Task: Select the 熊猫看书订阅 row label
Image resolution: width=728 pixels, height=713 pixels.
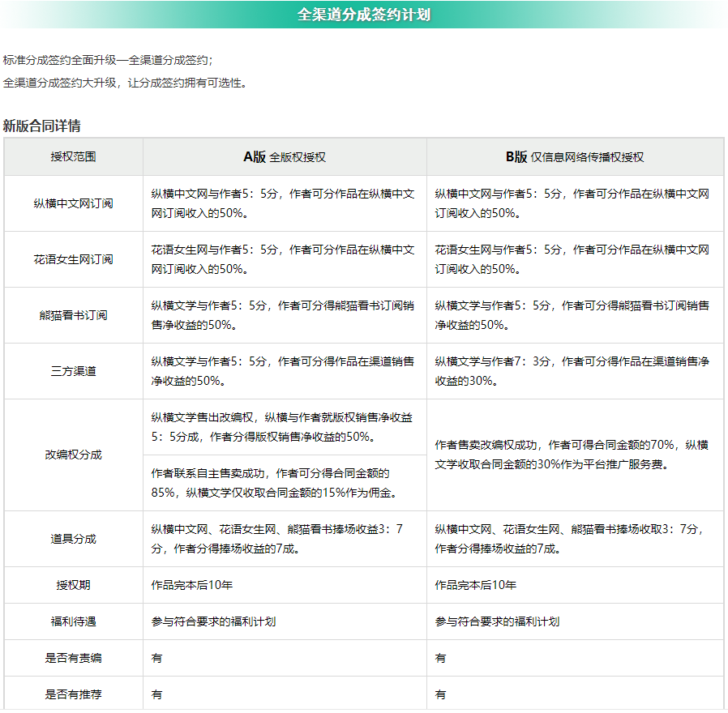Action: [x=73, y=315]
